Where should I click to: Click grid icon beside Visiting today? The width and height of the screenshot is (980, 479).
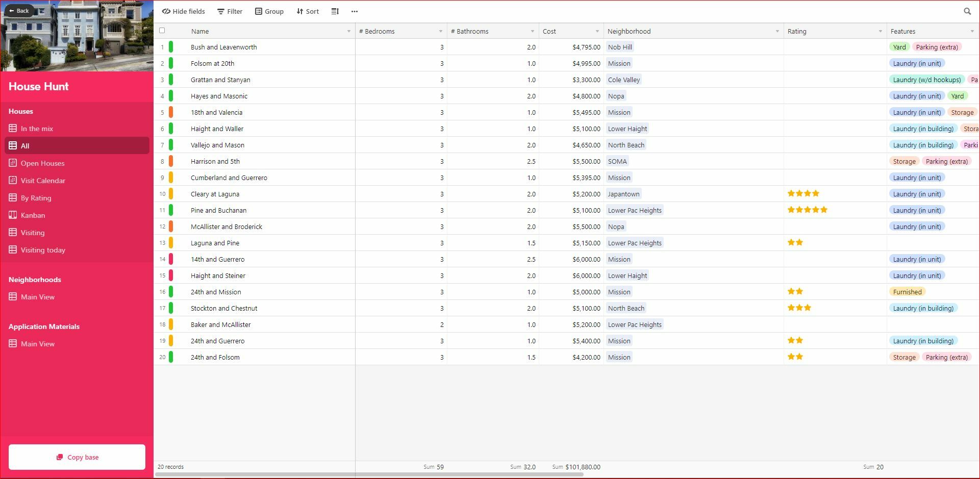13,250
